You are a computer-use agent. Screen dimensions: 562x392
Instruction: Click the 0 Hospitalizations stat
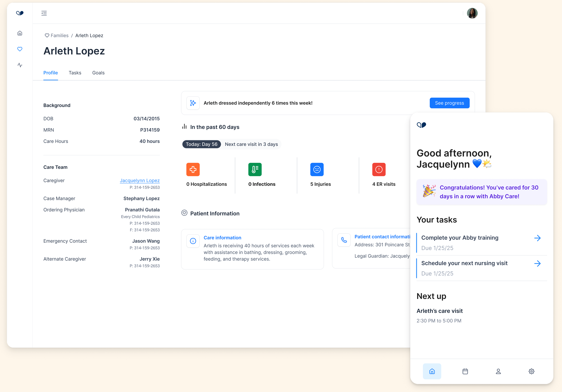tap(207, 184)
